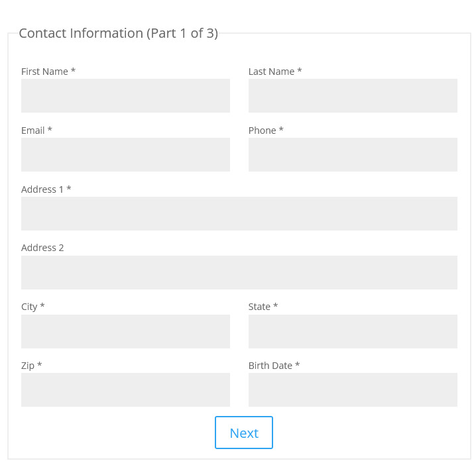Image resolution: width=476 pixels, height=463 pixels.
Task: Focus the Address 1 input field
Action: point(239,213)
